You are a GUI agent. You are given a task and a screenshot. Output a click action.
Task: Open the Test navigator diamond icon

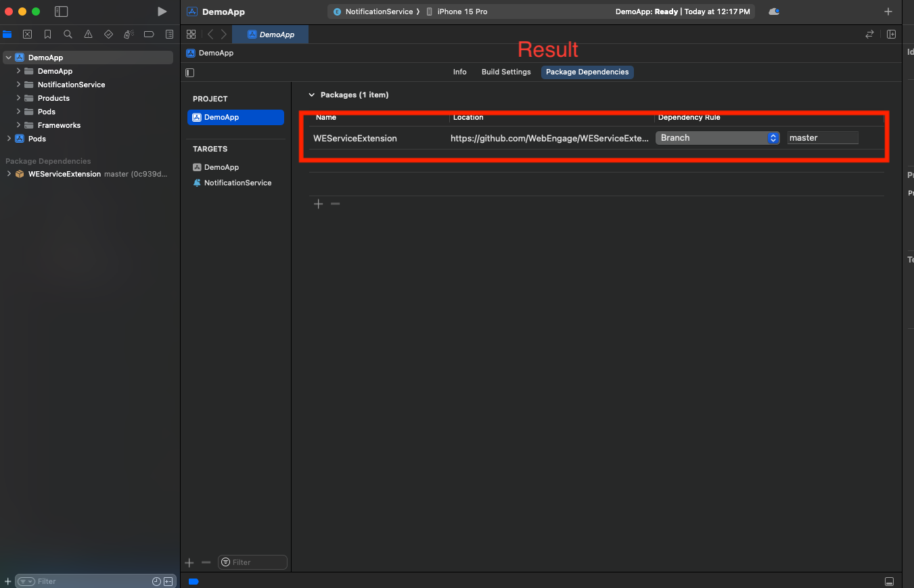click(108, 34)
